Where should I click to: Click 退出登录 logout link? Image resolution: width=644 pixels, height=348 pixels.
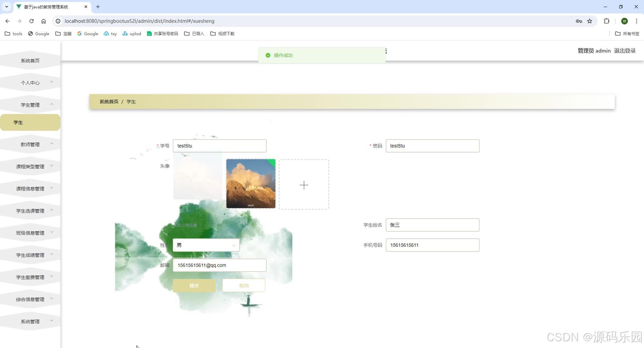click(624, 51)
